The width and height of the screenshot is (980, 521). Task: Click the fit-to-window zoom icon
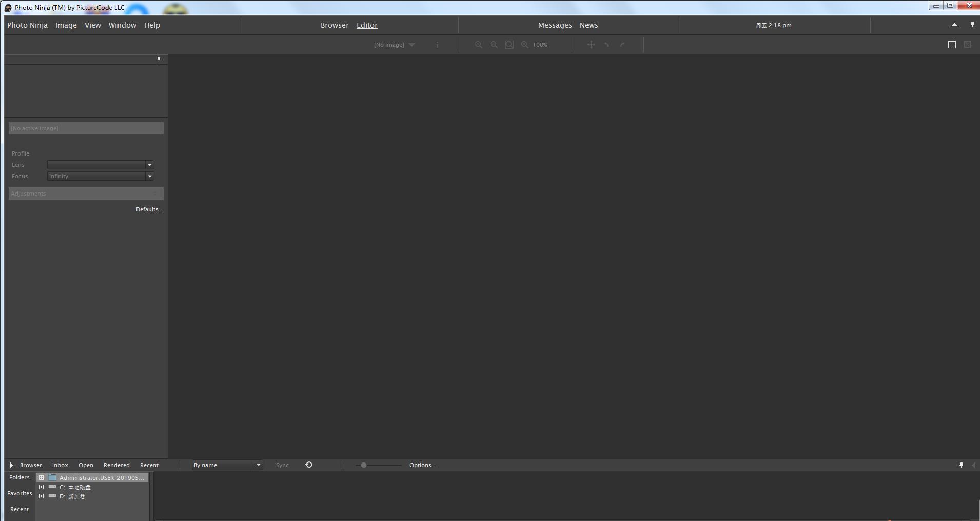click(509, 45)
